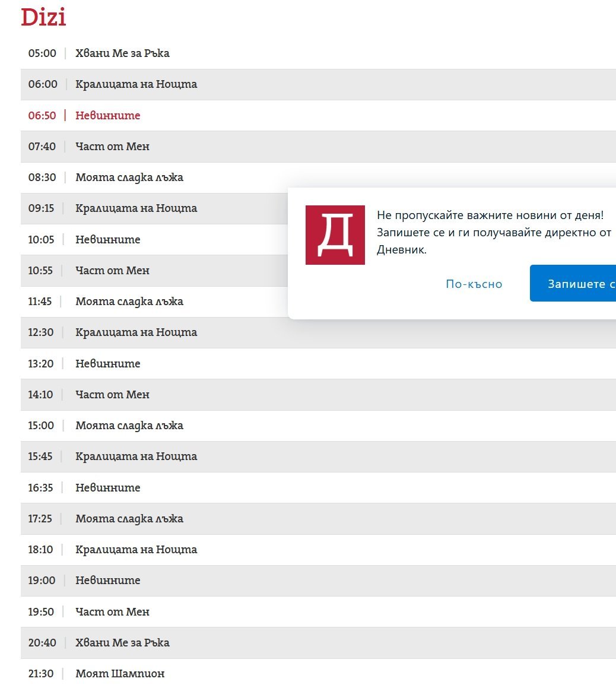Open the 06:00 Кралицата на Нощта entry
The width and height of the screenshot is (616, 688).
tap(136, 84)
